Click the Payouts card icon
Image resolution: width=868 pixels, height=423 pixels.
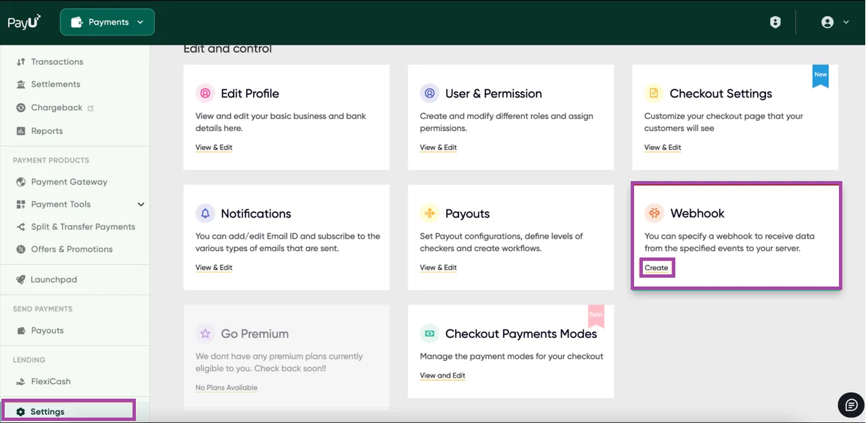429,214
